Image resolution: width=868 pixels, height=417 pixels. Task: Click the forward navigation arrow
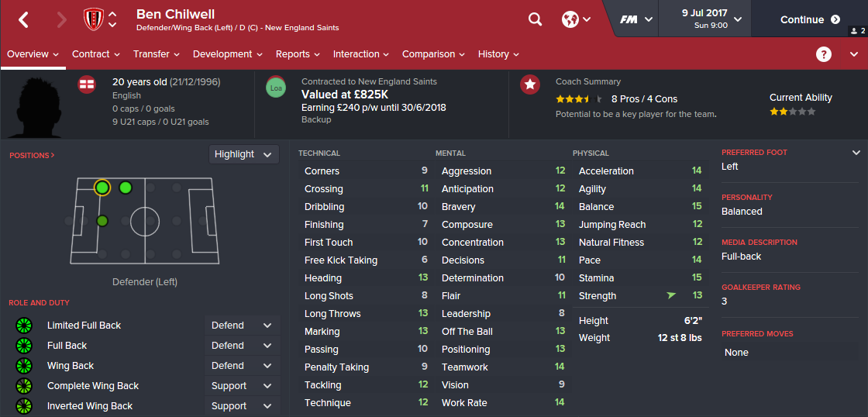(62, 20)
